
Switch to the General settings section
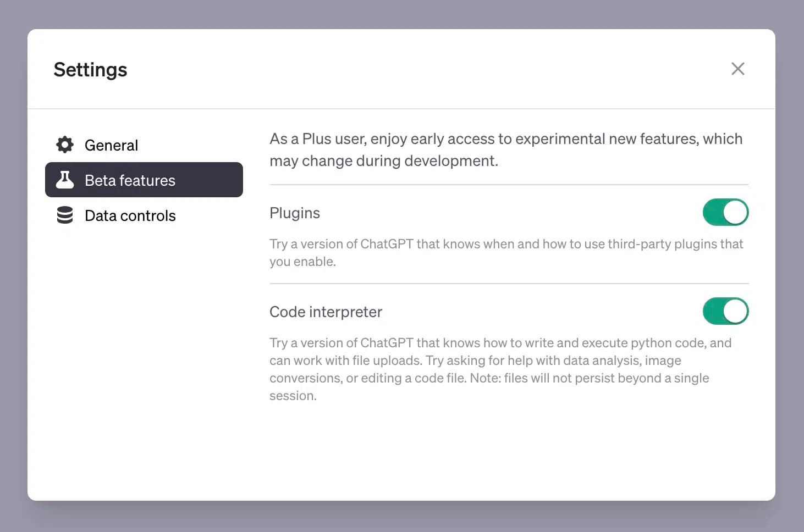(x=111, y=145)
